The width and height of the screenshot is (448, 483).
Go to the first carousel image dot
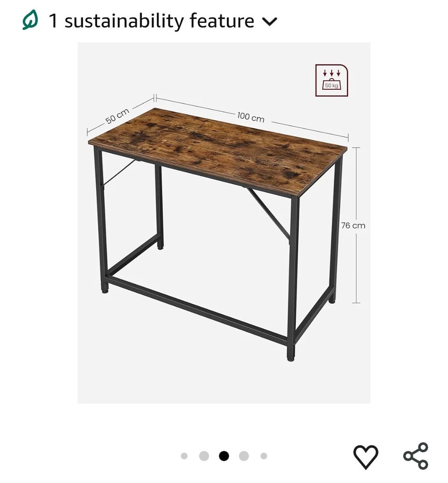point(184,456)
